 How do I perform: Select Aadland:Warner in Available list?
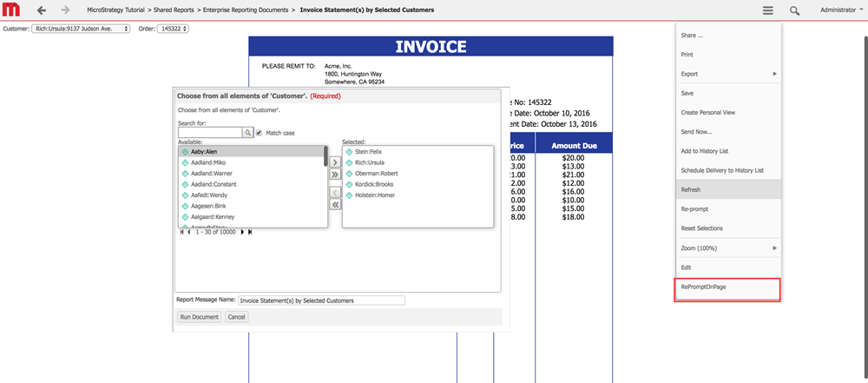click(x=251, y=174)
